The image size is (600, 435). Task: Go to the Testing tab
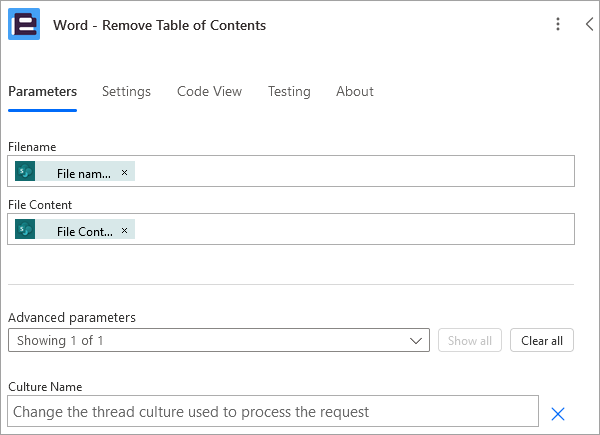click(289, 91)
